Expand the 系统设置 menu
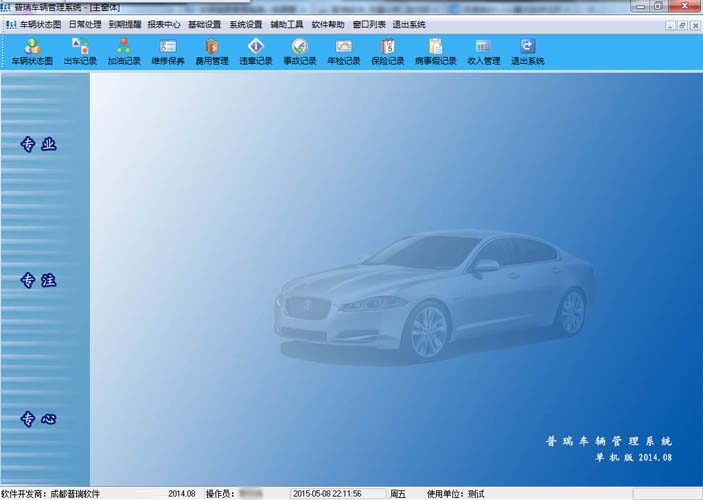Screen dimensions: 703x500 coord(246,23)
